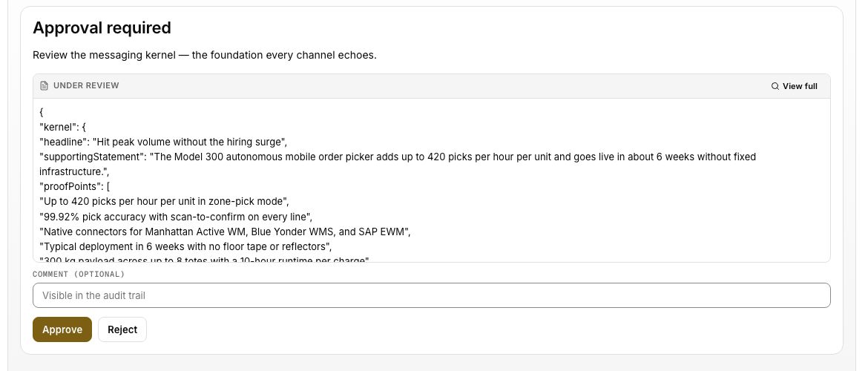Viewport: 868px width, 371px height.
Task: Click the partially hidden "300 kg payload" line
Action: (204, 260)
